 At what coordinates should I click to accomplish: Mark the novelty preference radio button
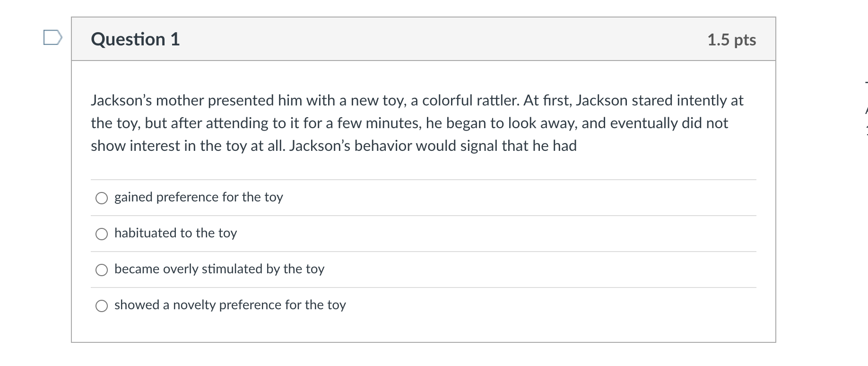click(x=102, y=306)
